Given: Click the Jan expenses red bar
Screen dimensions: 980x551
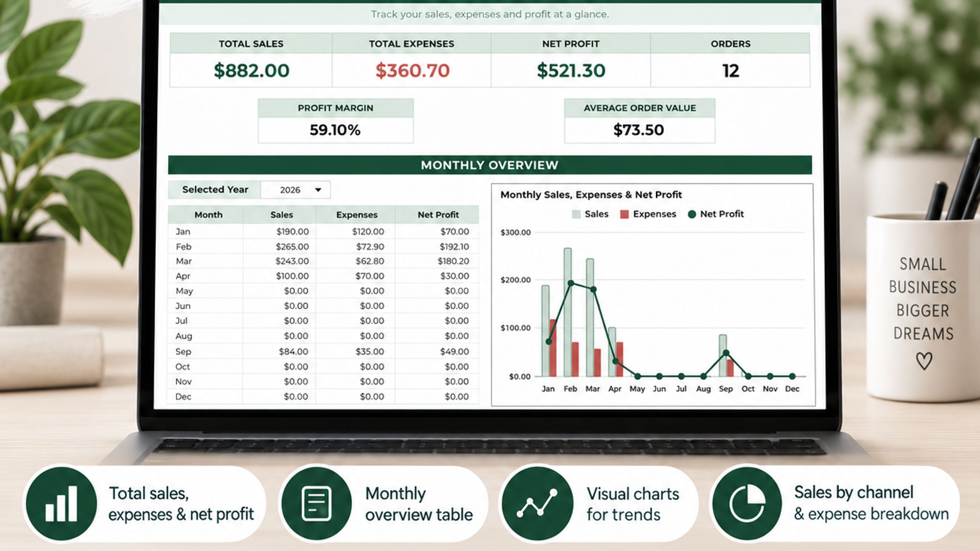Looking at the screenshot, I should (x=553, y=348).
